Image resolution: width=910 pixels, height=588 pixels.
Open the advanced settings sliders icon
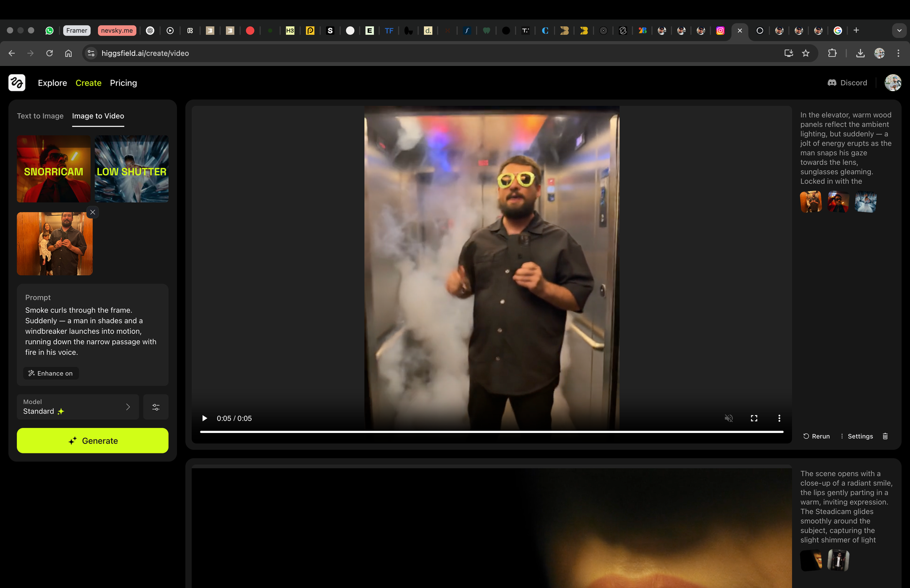(x=156, y=407)
